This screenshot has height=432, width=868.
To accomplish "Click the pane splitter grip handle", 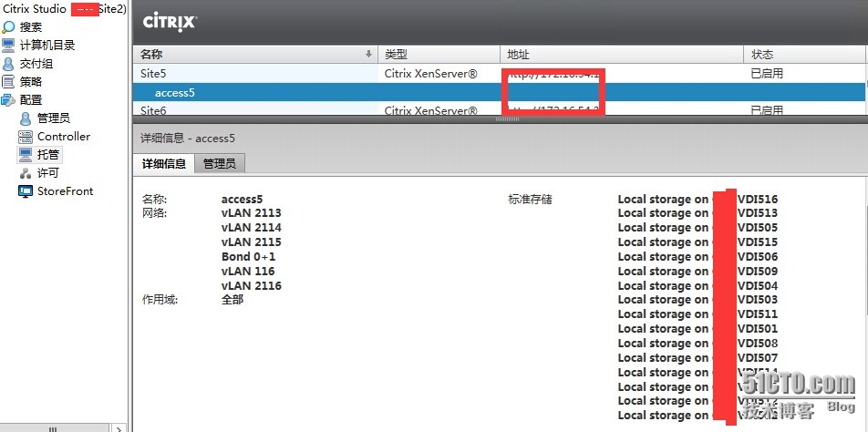I will tap(507, 118).
